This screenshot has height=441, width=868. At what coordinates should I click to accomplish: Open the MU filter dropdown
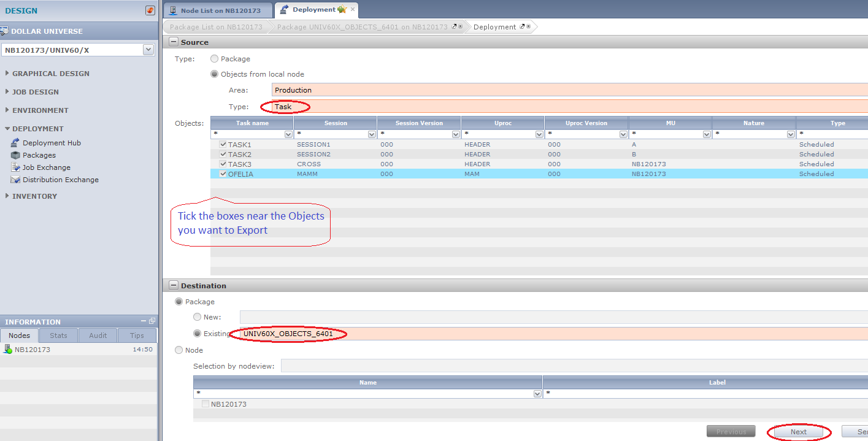coord(707,134)
